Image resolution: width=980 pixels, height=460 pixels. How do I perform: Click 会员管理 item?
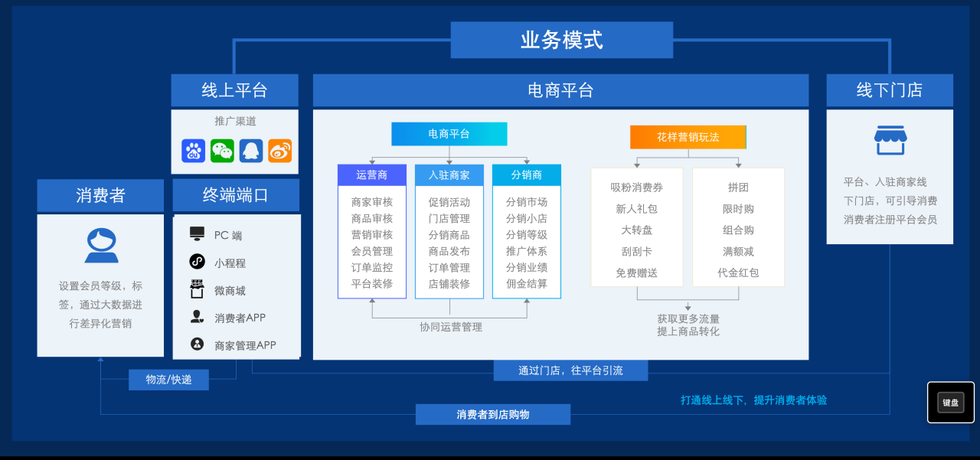pyautogui.click(x=372, y=251)
